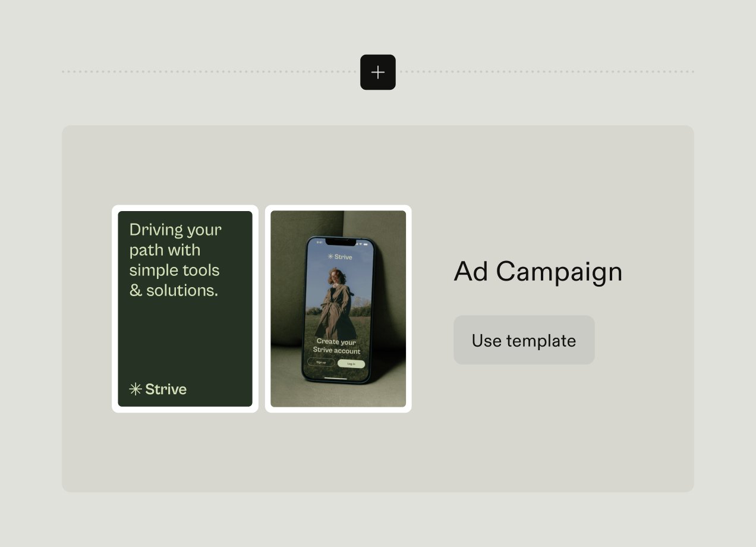
Task: Click the Strive logo at top of phone screen
Action: 340,257
